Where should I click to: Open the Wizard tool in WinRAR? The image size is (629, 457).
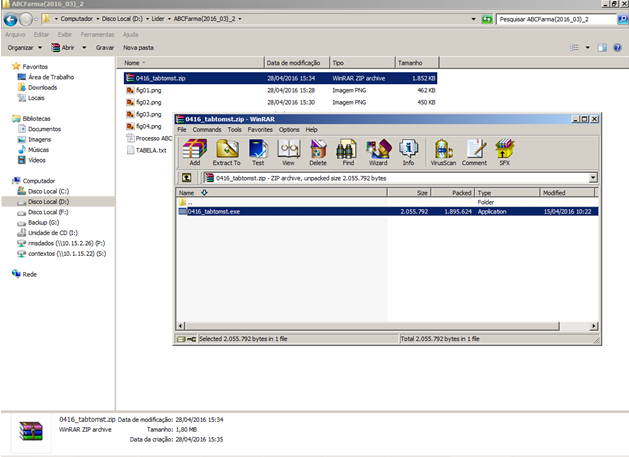coord(378,152)
